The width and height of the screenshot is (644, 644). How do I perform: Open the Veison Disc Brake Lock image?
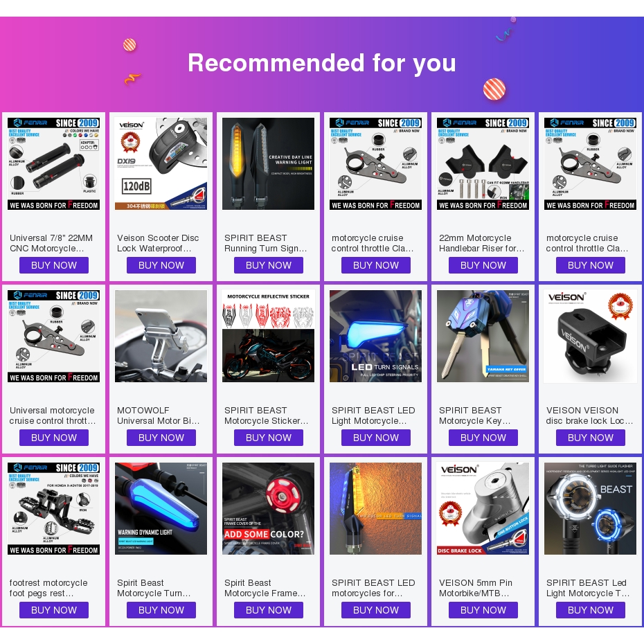[483, 508]
